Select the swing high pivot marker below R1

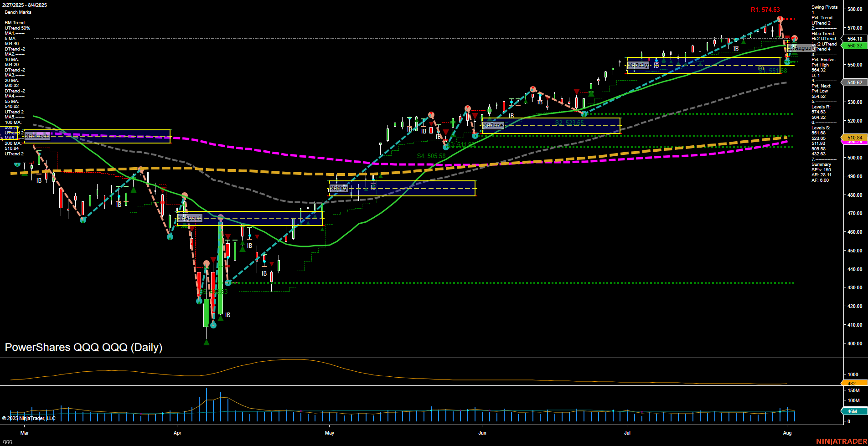pos(780,19)
